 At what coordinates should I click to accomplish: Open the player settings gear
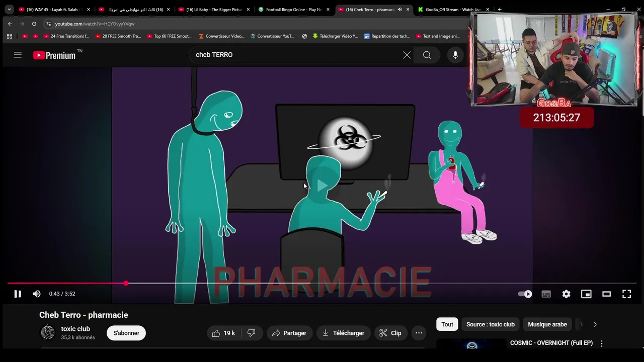coord(566,294)
